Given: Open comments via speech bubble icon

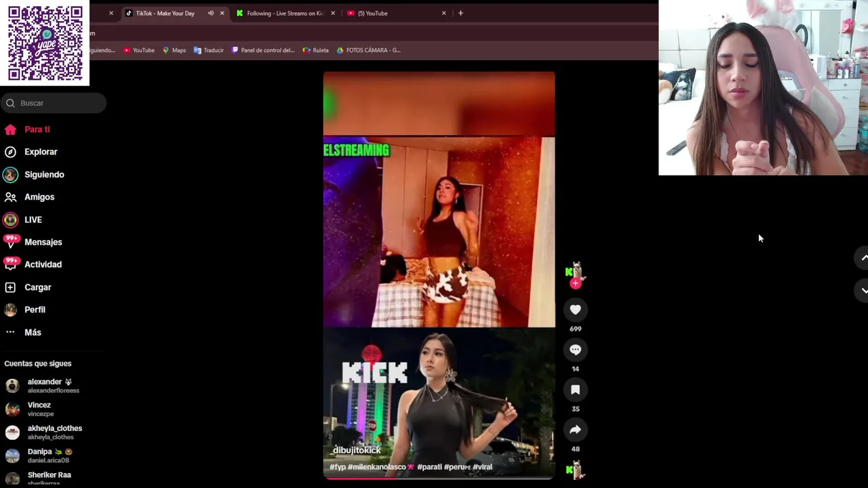Looking at the screenshot, I should [x=575, y=350].
